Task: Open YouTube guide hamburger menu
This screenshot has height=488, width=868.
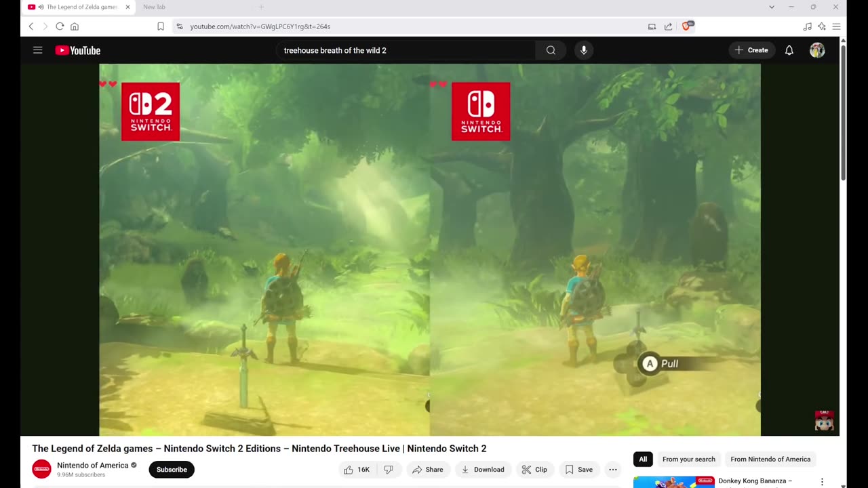Action: (x=38, y=50)
